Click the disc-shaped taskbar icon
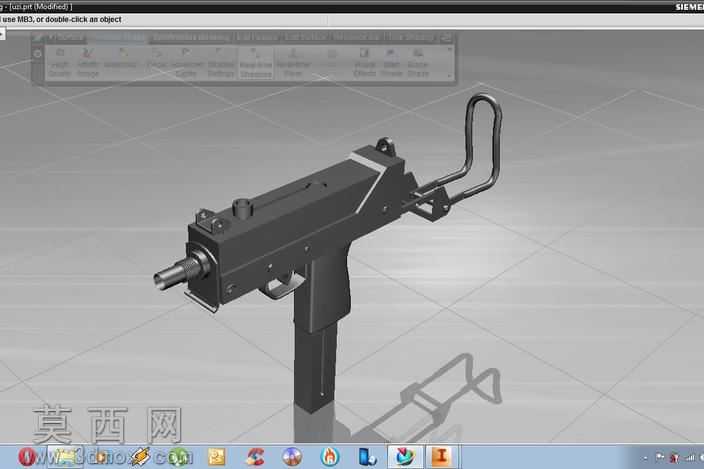This screenshot has height=469, width=704. tap(292, 457)
